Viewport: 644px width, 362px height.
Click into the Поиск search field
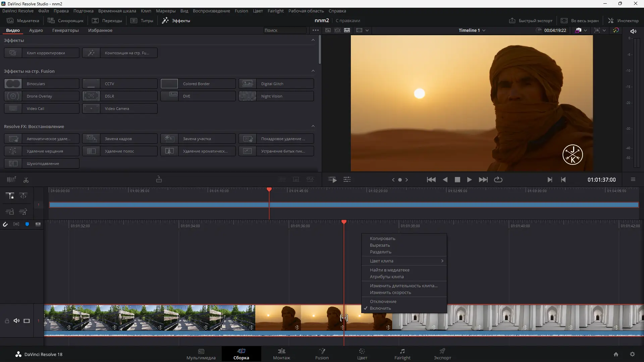click(x=284, y=30)
